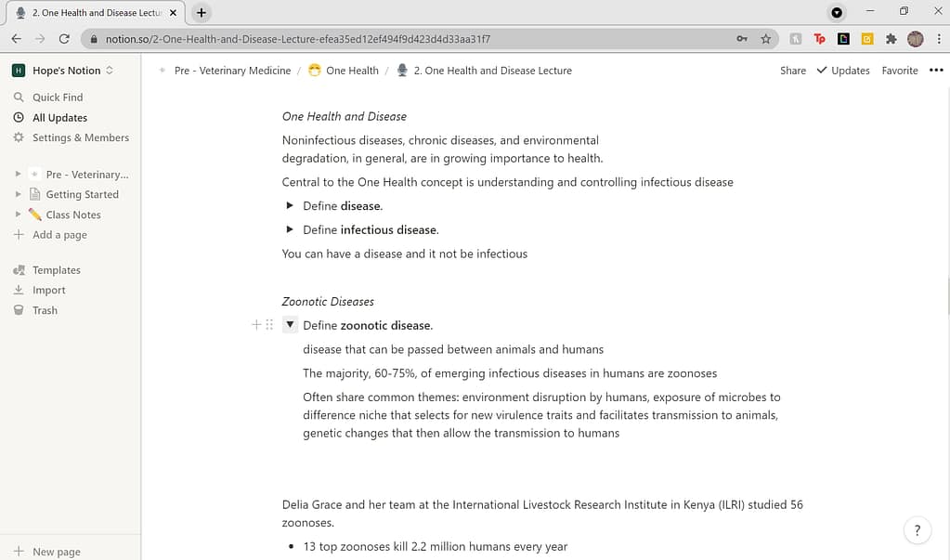Click the browser address bar
950x560 pixels.
click(409, 39)
